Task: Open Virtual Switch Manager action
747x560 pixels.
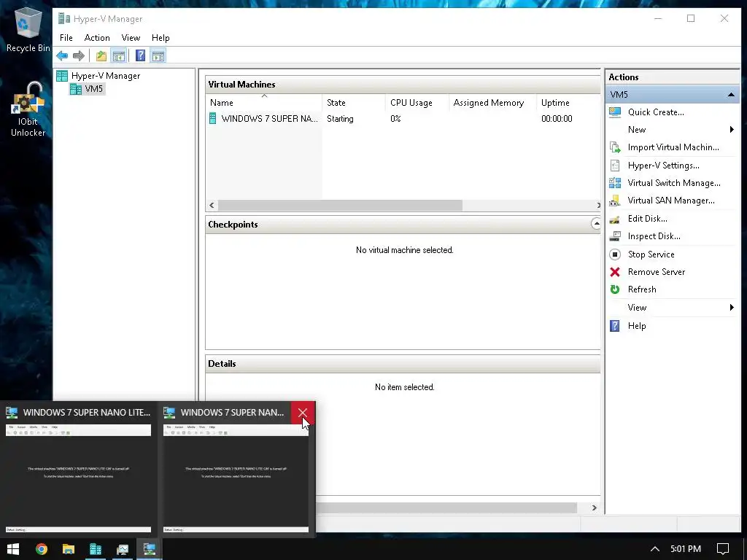Action: coord(672,183)
